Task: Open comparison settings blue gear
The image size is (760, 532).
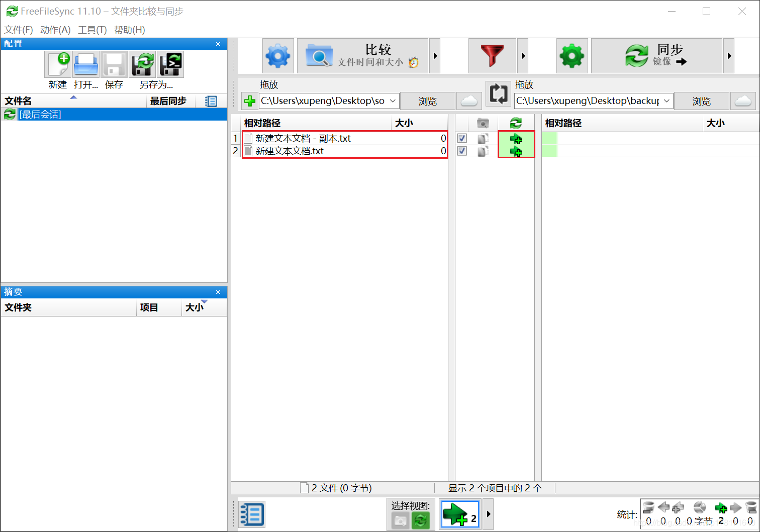Action: pyautogui.click(x=278, y=56)
